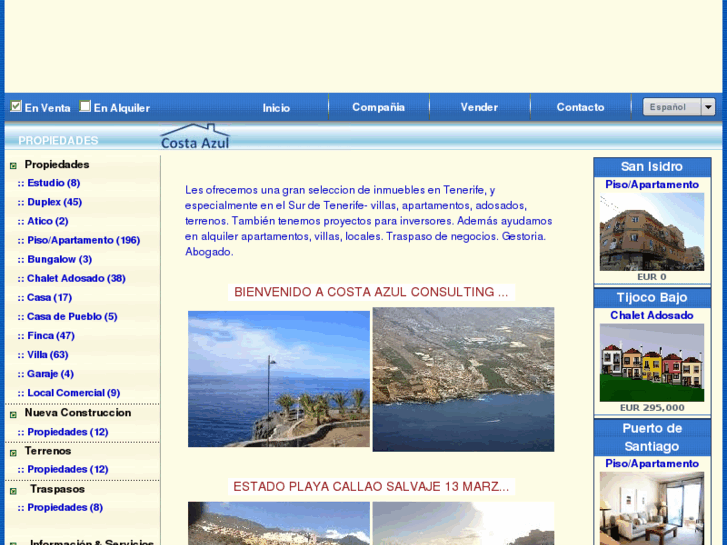Open the Contacto menu item

pos(580,107)
